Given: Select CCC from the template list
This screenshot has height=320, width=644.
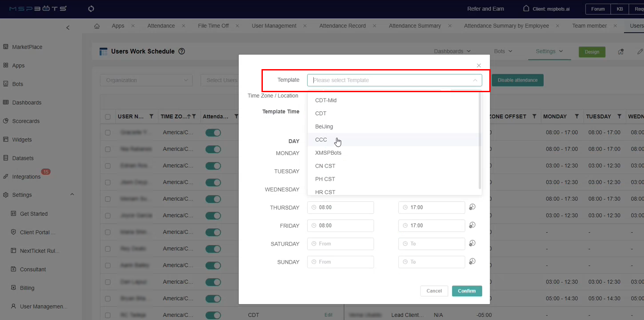Looking at the screenshot, I should [321, 139].
